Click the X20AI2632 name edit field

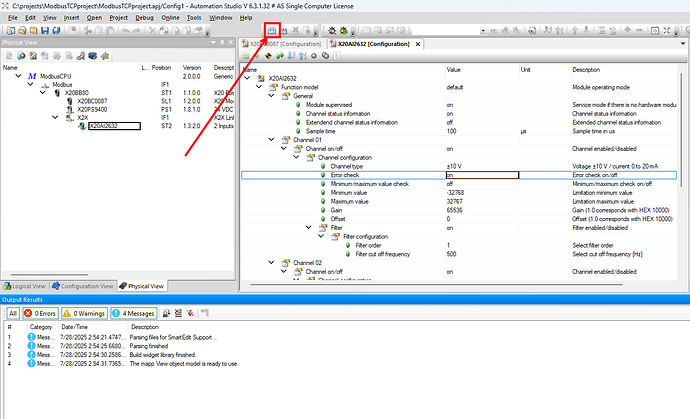[x=114, y=126]
